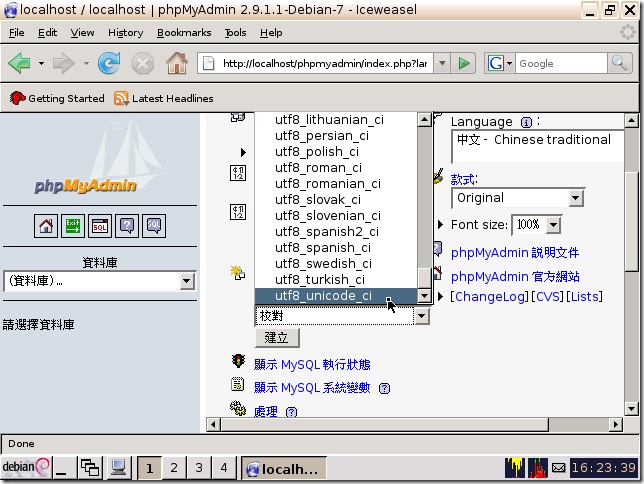Open the SQL documentation icon in sidebar
Screen dimensions: 644x484
point(154,226)
